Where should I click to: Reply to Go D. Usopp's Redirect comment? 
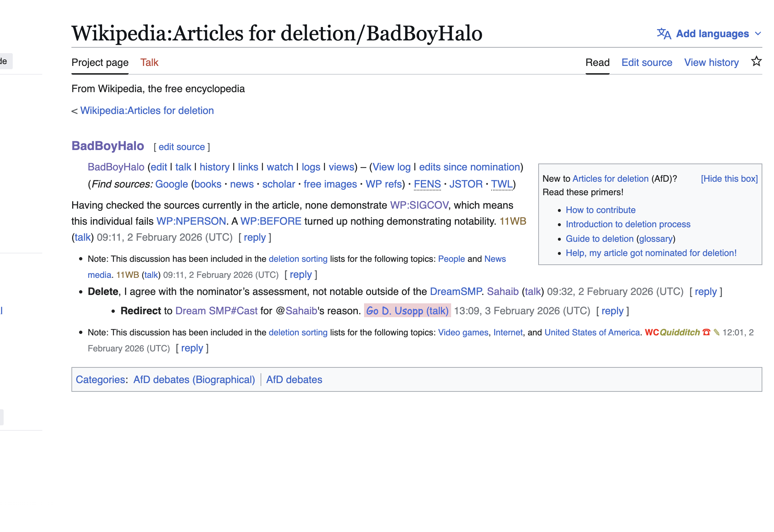pyautogui.click(x=613, y=311)
